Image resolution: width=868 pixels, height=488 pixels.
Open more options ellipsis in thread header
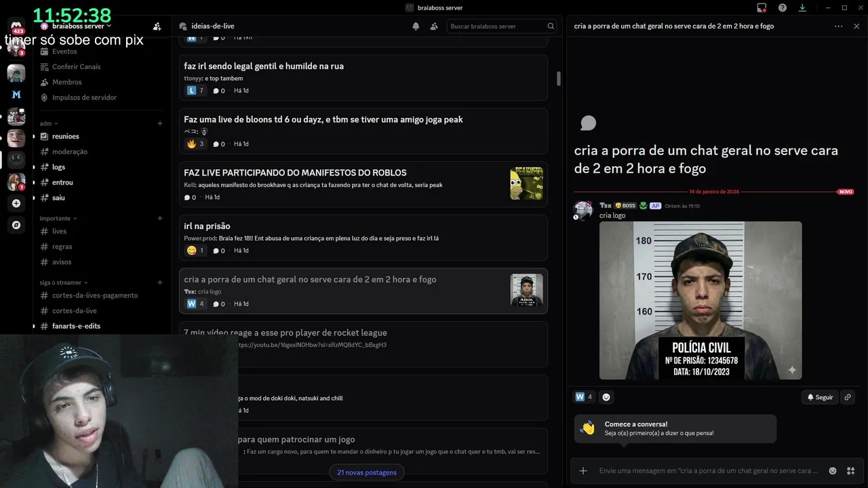point(838,26)
